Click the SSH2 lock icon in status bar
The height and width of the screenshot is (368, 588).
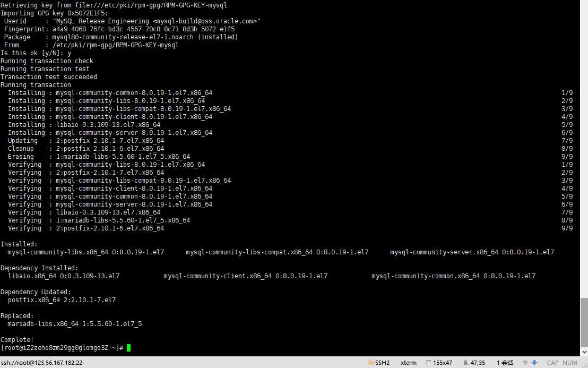tap(371, 362)
